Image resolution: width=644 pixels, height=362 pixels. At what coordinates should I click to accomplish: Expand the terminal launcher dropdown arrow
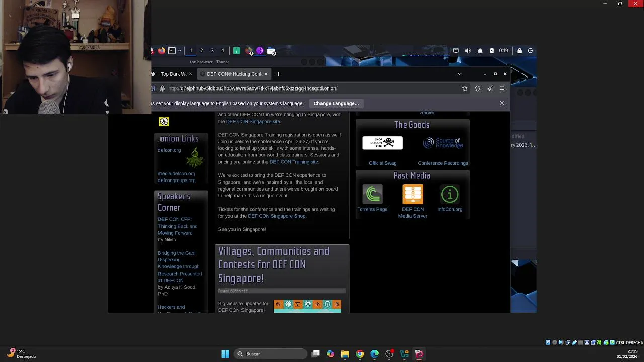click(179, 51)
